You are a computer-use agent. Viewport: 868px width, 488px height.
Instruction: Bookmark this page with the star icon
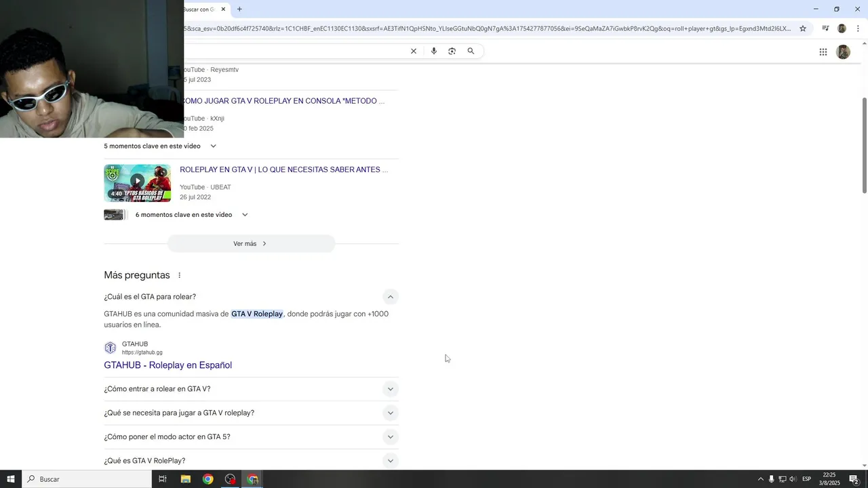pyautogui.click(x=803, y=28)
